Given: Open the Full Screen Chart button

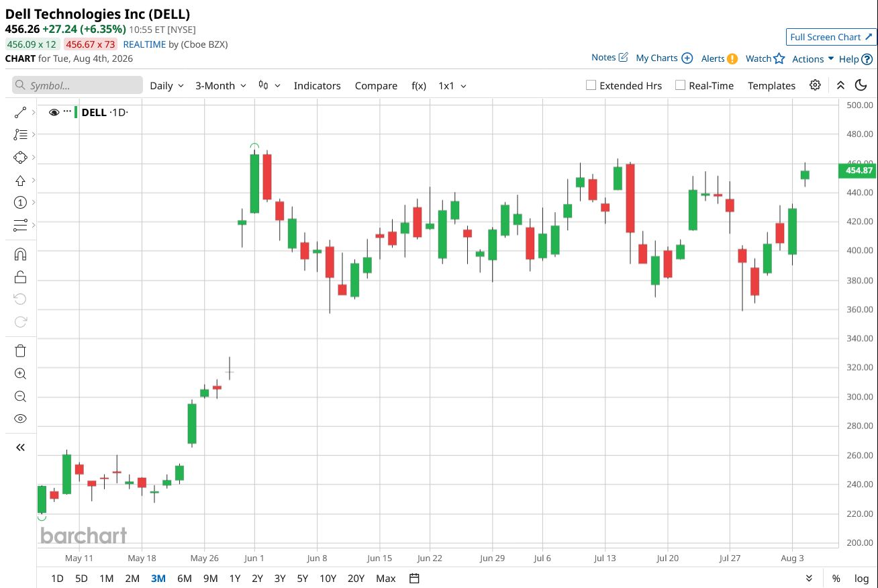Looking at the screenshot, I should [x=831, y=37].
